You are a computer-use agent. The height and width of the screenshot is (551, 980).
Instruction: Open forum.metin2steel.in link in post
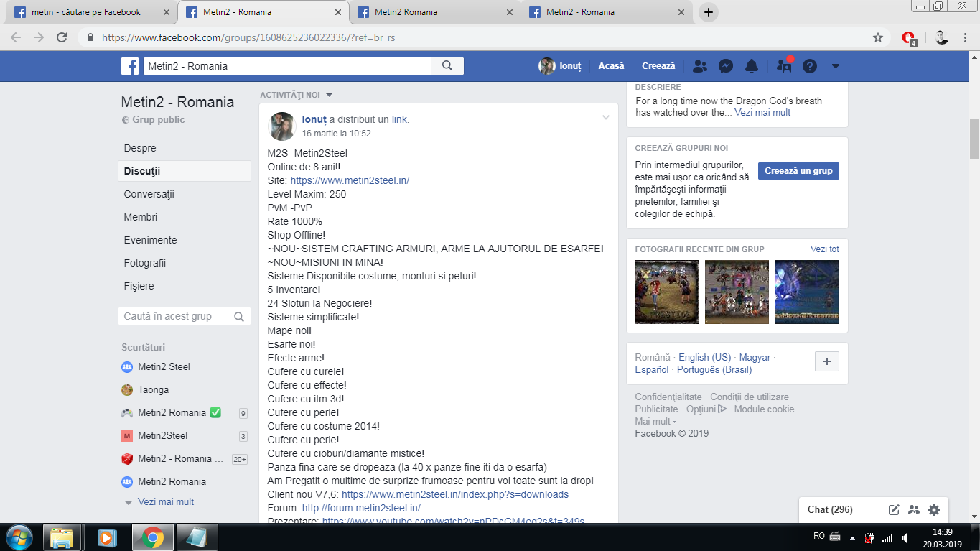[361, 508]
